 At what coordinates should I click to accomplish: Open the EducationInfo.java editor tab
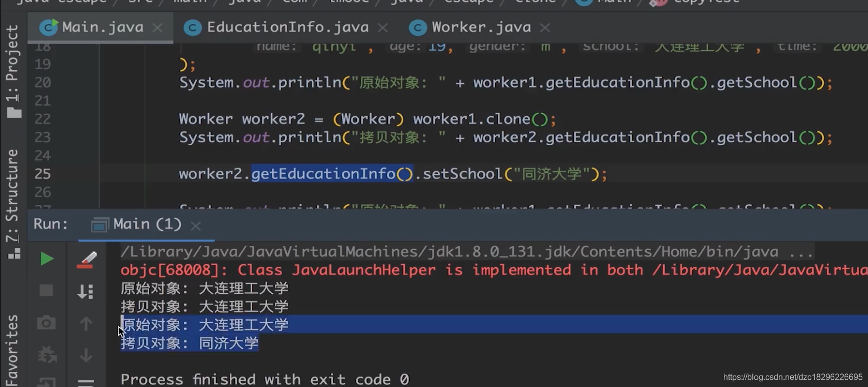[288, 27]
